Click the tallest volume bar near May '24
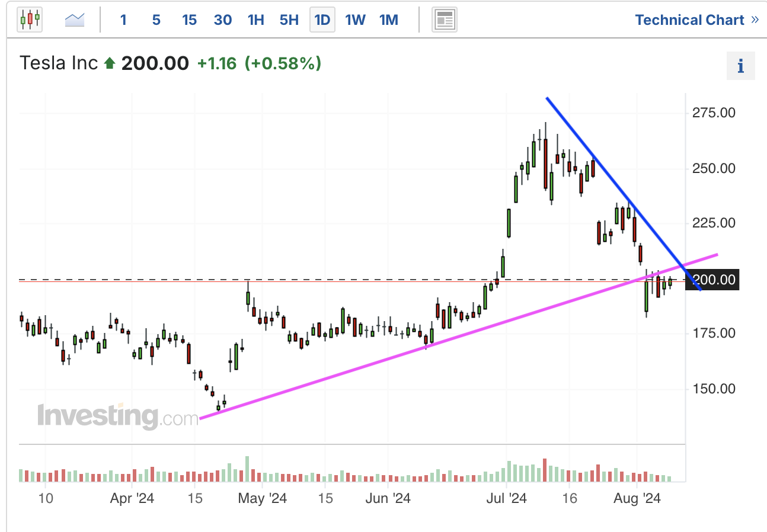Image resolution: width=767 pixels, height=532 pixels. (247, 469)
